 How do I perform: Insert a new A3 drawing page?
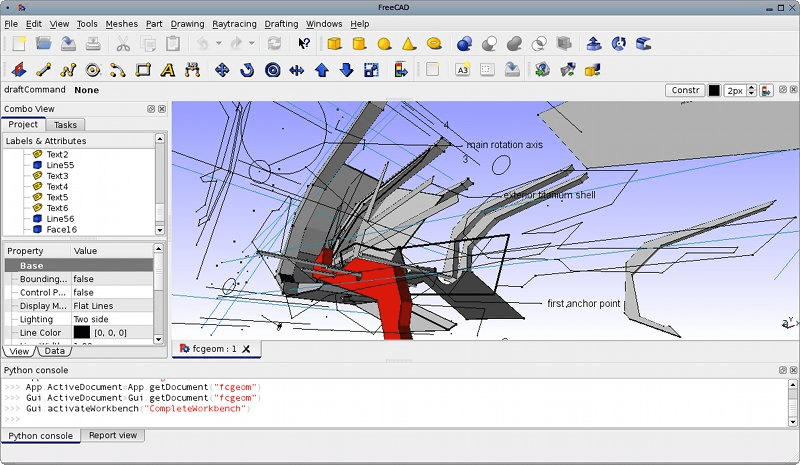[x=462, y=70]
